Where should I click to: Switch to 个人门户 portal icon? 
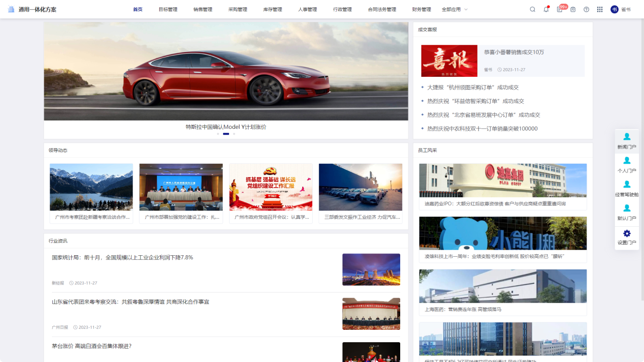point(627,161)
